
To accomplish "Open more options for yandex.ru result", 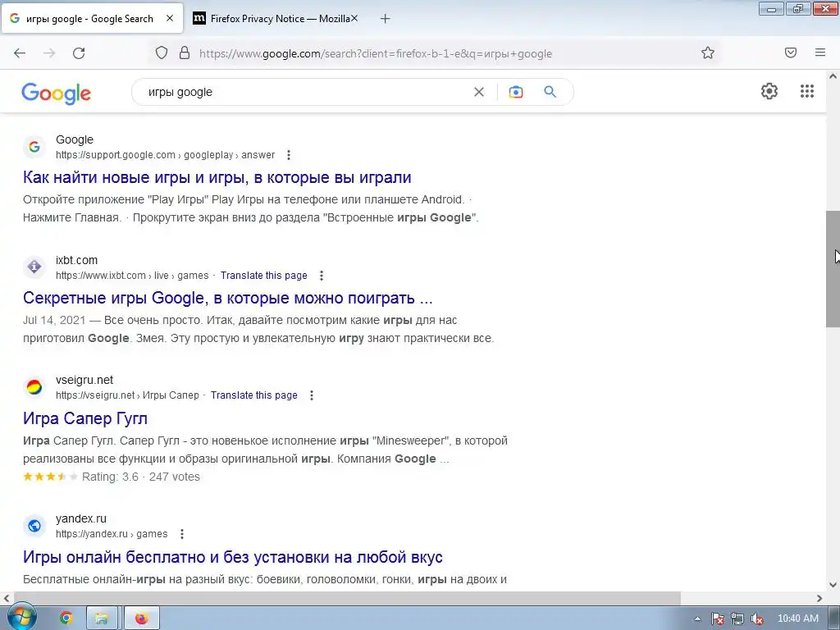I will [x=182, y=534].
